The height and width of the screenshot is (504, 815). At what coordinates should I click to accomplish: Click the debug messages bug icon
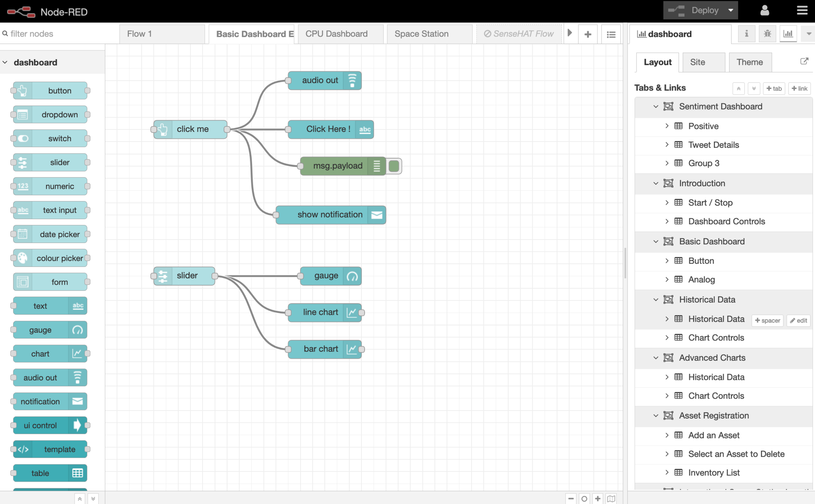(x=767, y=34)
